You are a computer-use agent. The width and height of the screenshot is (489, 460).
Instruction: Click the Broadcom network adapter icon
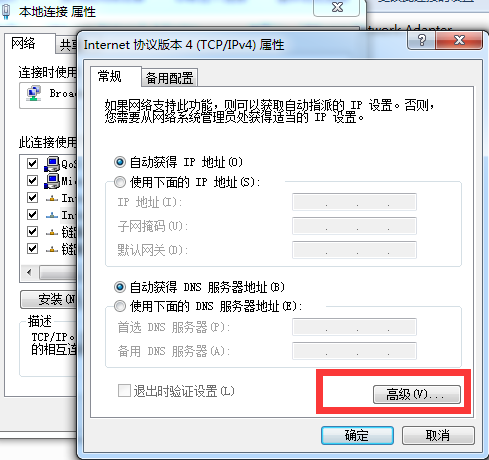[x=34, y=94]
